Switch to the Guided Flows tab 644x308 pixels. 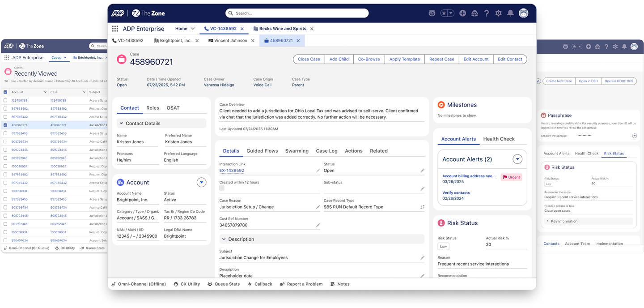(262, 151)
